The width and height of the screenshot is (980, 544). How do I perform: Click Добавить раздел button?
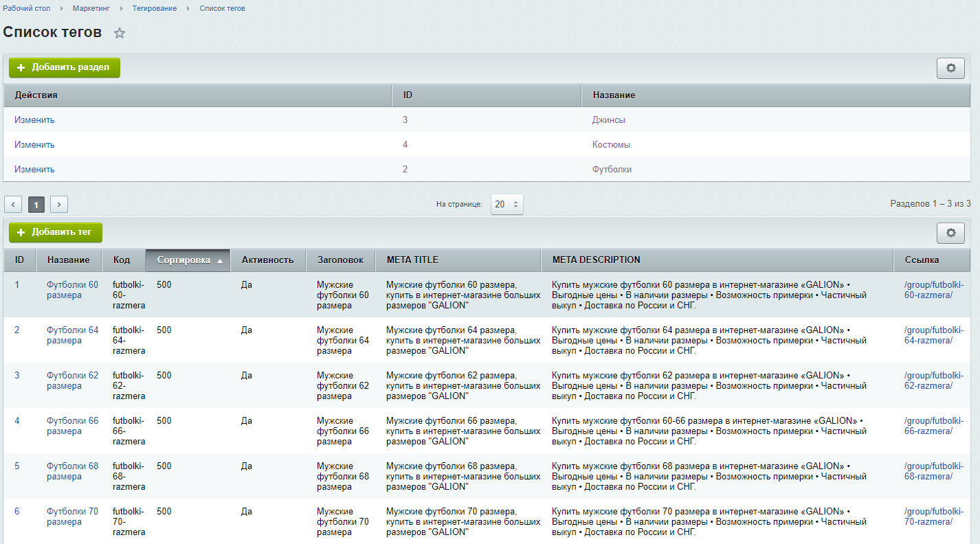[65, 67]
